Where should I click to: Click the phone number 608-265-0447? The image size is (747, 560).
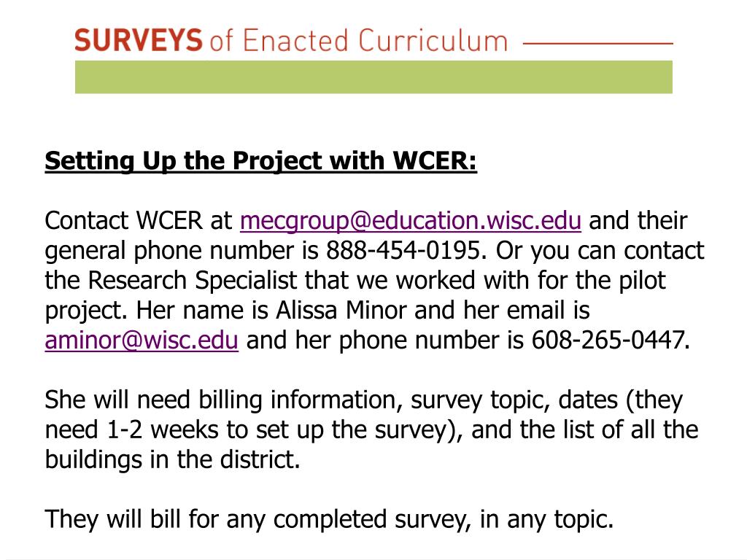click(x=608, y=341)
